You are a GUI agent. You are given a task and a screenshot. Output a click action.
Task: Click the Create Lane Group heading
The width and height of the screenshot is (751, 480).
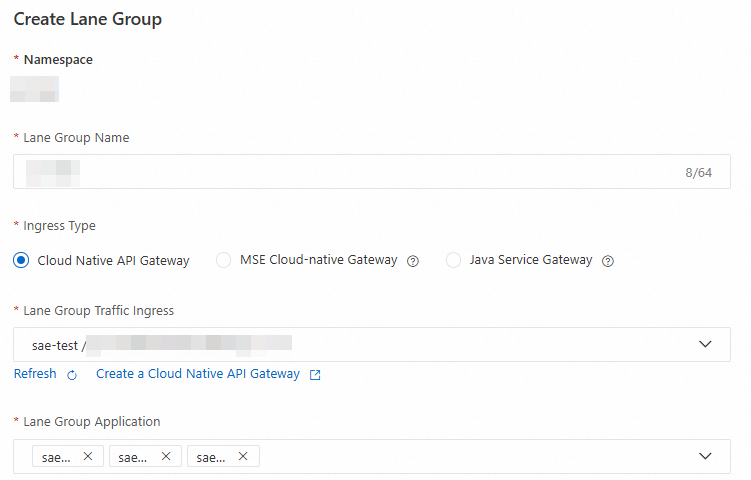point(88,19)
